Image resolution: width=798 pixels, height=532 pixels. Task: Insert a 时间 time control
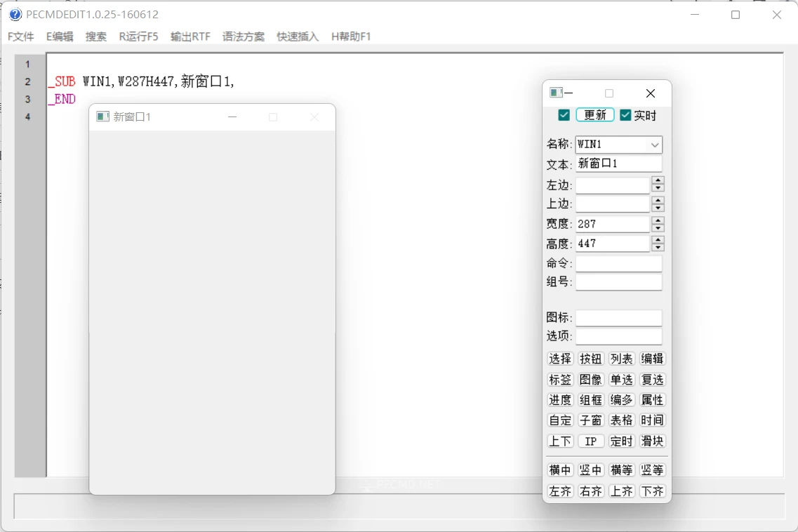(653, 420)
